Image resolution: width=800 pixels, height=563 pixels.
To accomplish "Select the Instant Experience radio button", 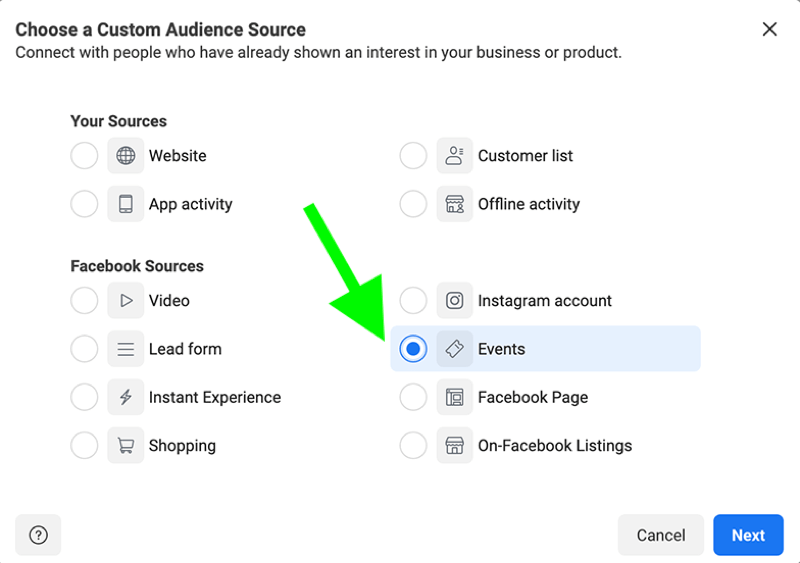I will point(84,397).
